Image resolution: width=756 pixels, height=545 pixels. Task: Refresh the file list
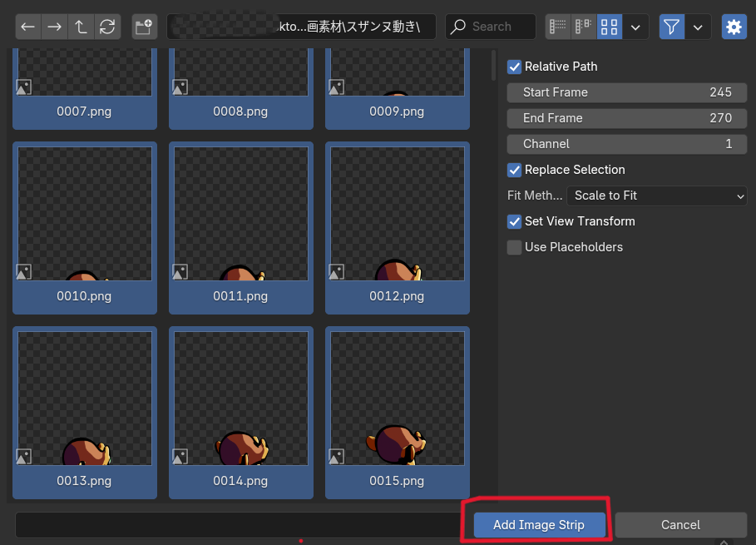pyautogui.click(x=106, y=27)
